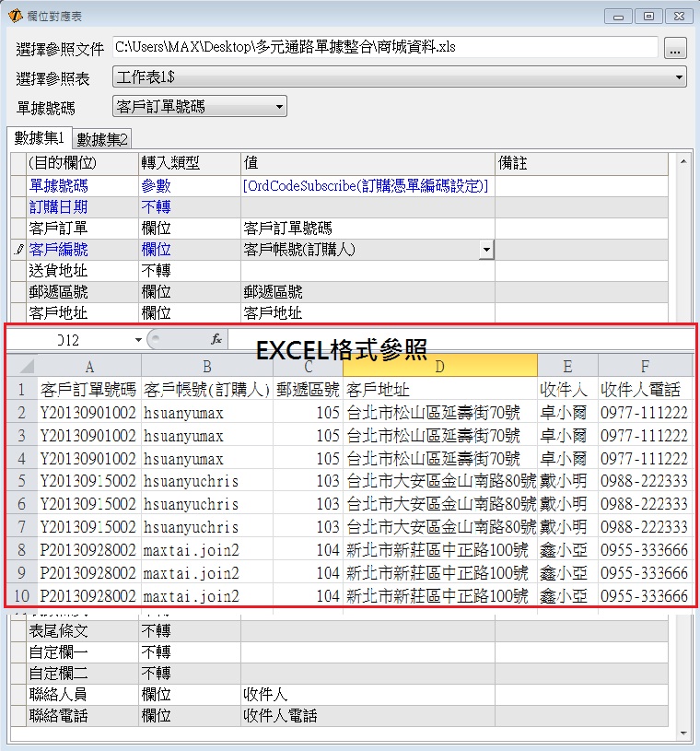The image size is (700, 751).
Task: Click the app icon in title bar
Action: point(14,16)
